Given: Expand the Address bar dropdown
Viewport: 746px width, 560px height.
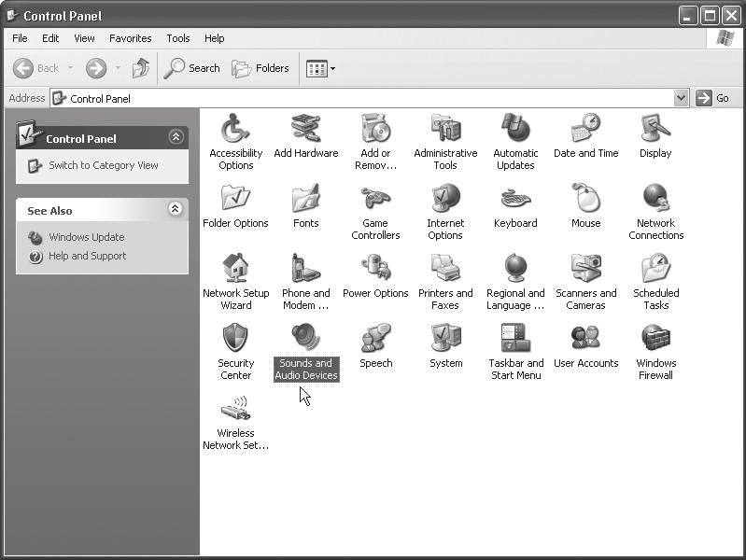Looking at the screenshot, I should (x=681, y=98).
